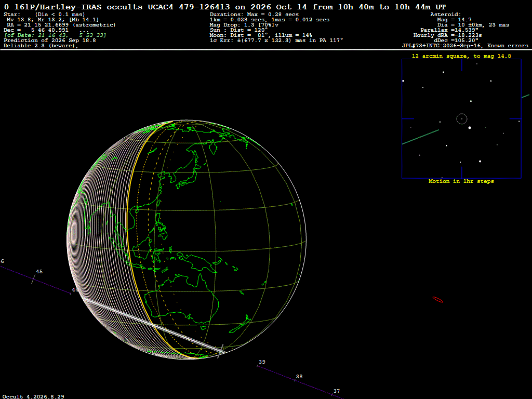
Task: Click the 12 arcmin star chart thumbnail
Action: [x=461, y=119]
